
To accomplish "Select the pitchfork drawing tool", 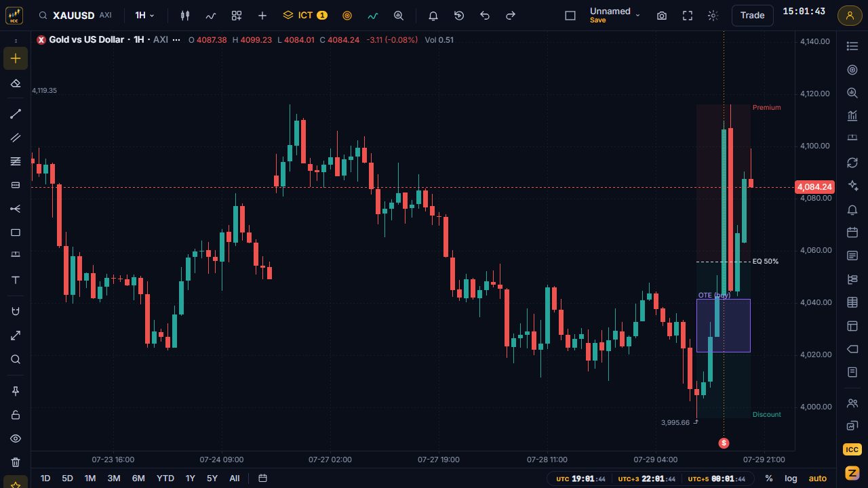I will (16, 209).
